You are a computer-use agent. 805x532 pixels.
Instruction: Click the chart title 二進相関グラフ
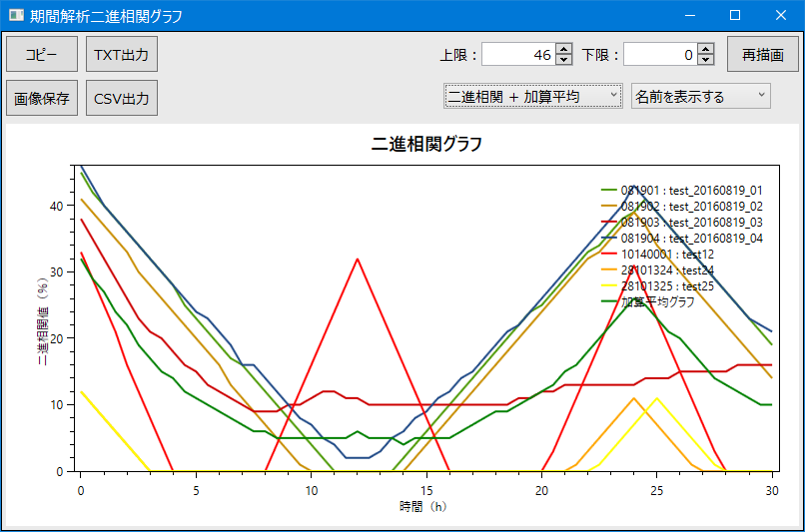tap(426, 144)
